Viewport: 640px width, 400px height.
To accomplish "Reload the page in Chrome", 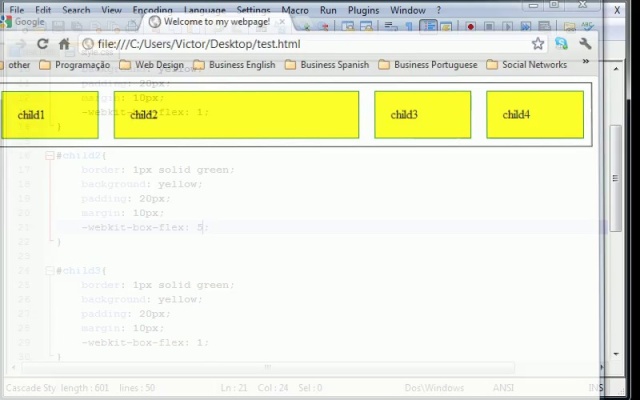I will click(42, 44).
